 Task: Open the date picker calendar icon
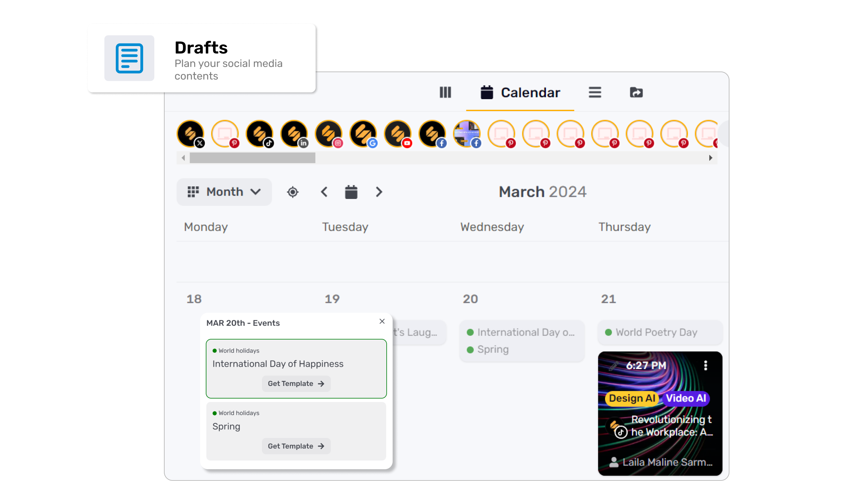click(351, 192)
